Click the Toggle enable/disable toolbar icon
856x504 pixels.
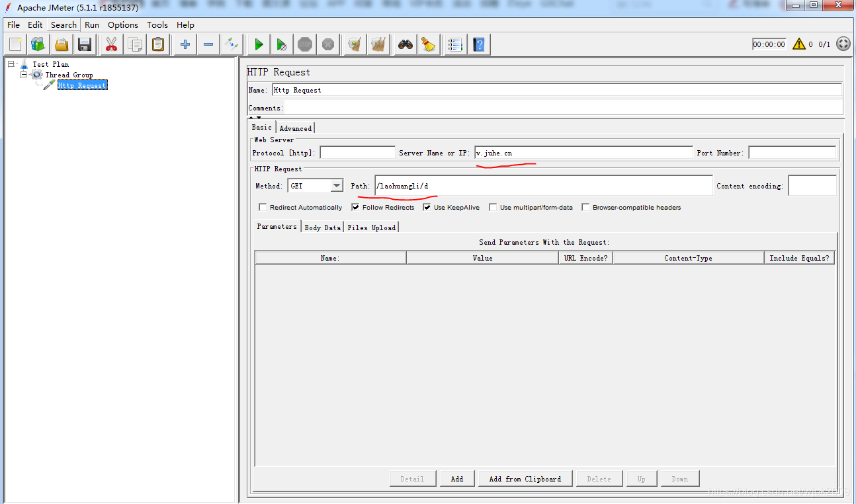(x=232, y=44)
